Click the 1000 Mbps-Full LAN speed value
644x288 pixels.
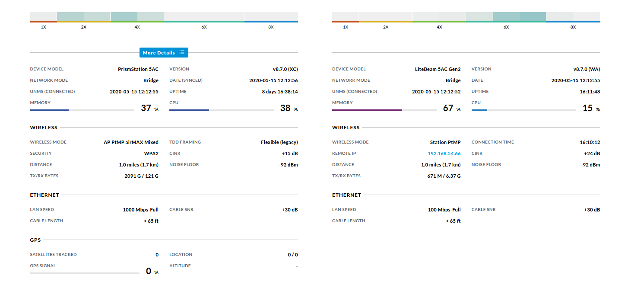[140, 210]
